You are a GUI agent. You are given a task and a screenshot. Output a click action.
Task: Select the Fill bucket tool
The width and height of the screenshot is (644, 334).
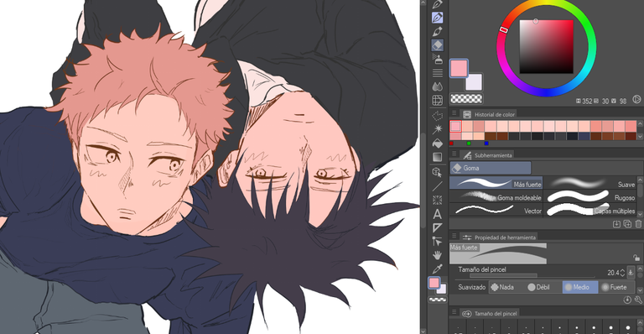pos(438,143)
